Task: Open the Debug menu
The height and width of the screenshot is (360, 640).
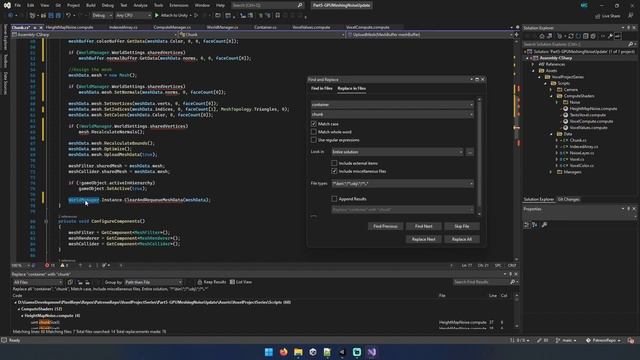Action: (x=108, y=5)
